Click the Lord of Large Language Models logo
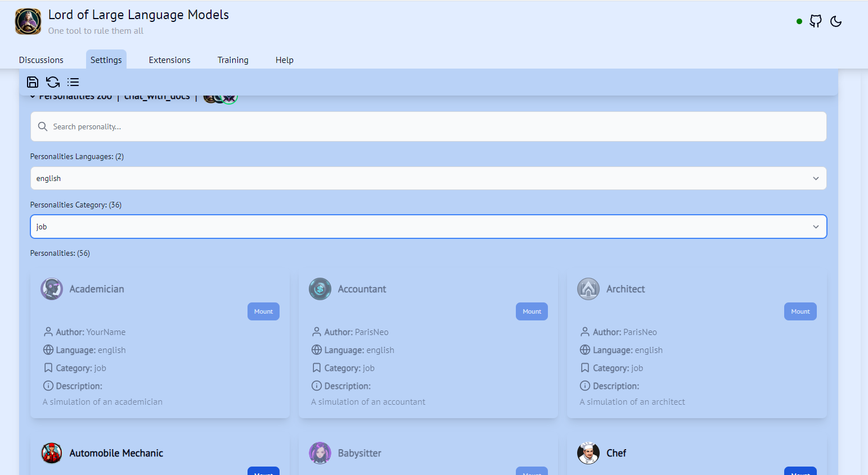 click(28, 21)
